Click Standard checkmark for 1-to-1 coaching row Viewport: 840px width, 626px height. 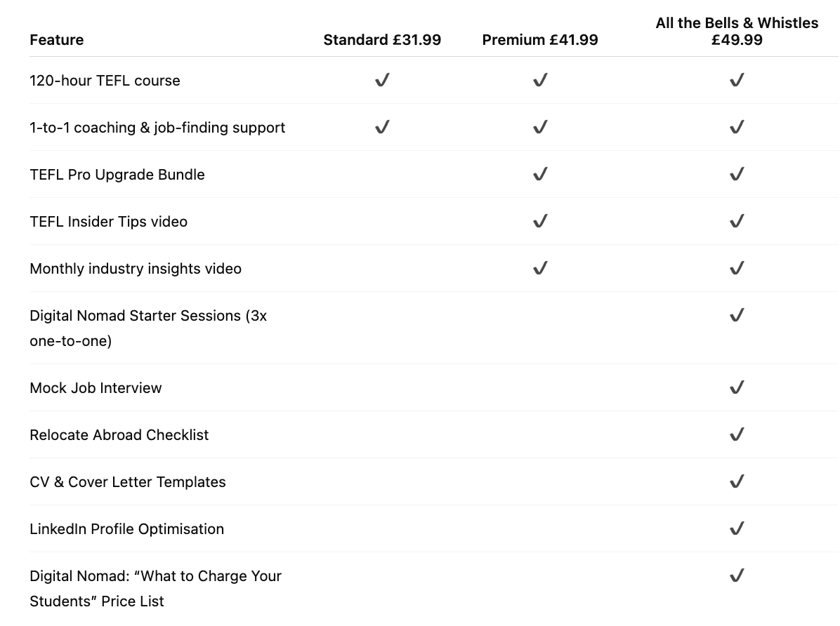pyautogui.click(x=382, y=128)
